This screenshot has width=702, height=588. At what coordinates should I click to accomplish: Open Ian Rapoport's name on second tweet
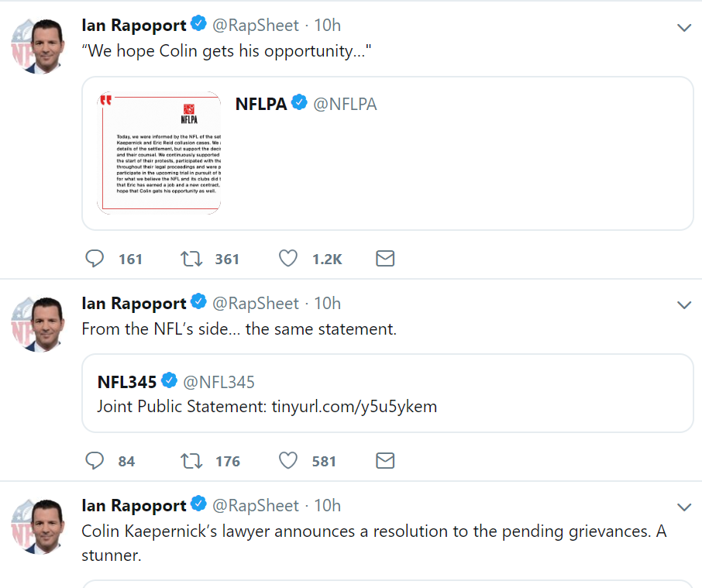tap(134, 303)
